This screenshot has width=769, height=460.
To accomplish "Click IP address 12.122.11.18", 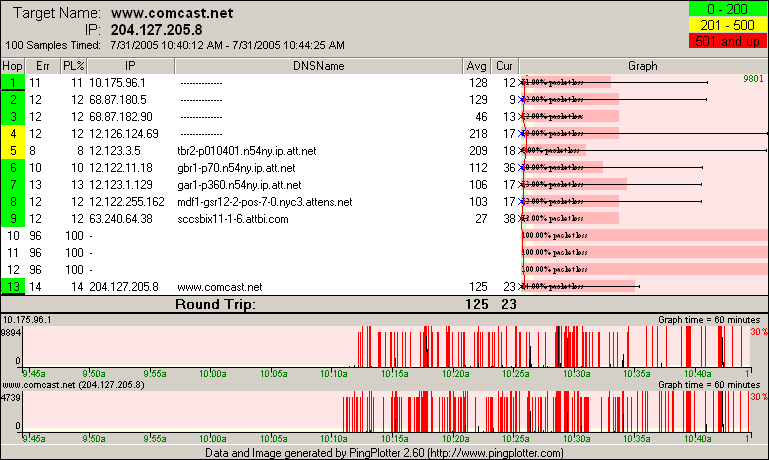I will point(121,168).
